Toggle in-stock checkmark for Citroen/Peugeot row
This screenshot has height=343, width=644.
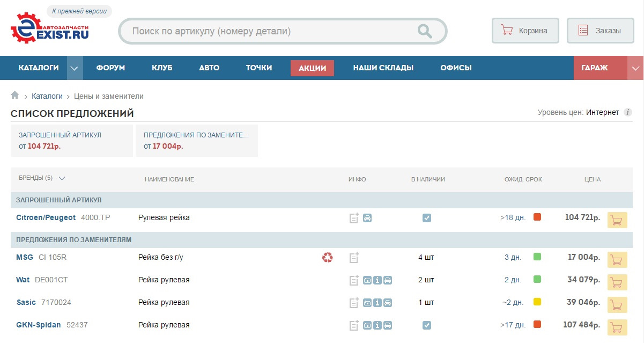[x=427, y=218]
